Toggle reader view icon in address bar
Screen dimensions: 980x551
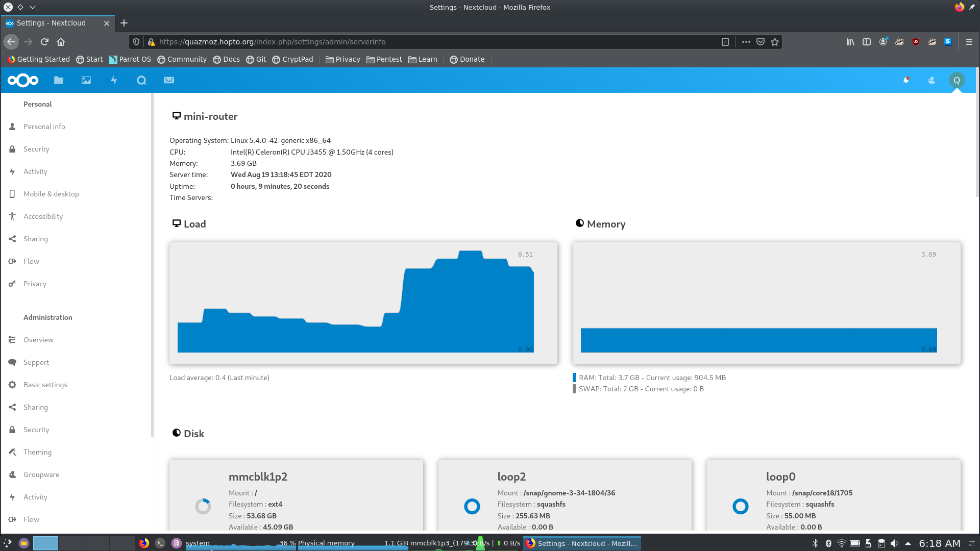tap(725, 42)
